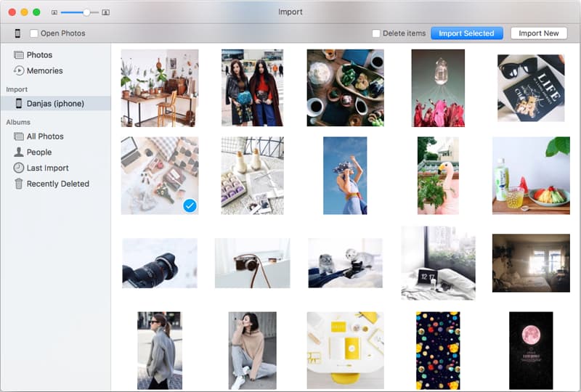Open the Last Import album
Image resolution: width=581 pixels, height=392 pixels.
click(x=47, y=168)
